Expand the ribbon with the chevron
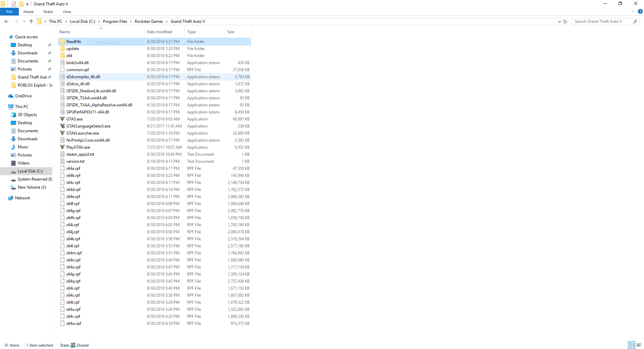 click(x=633, y=11)
